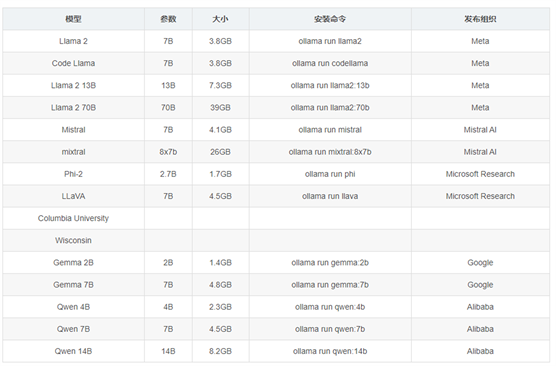Click the ollama run gemma:7b command
This screenshot has height=366, width=556.
point(330,285)
